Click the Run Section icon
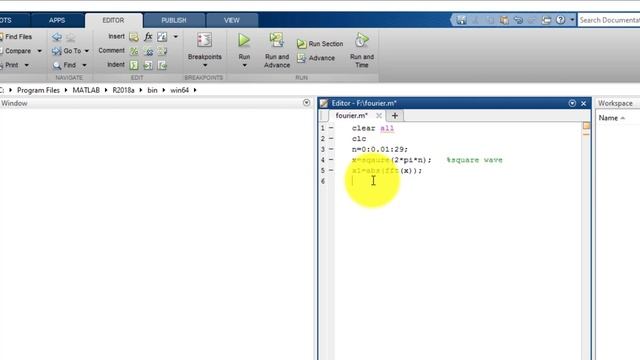The image size is (640, 360). click(x=302, y=44)
